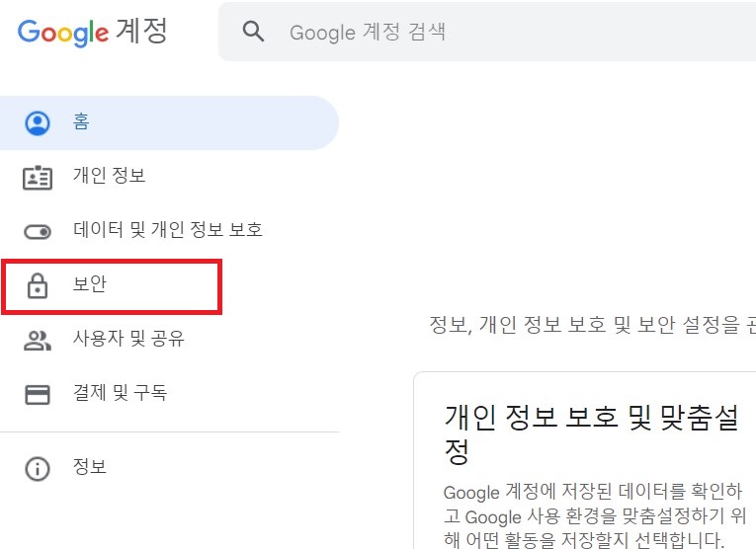Image resolution: width=756 pixels, height=549 pixels.
Task: Open 데이터 및 개인 정보 보호
Action: click(x=169, y=231)
